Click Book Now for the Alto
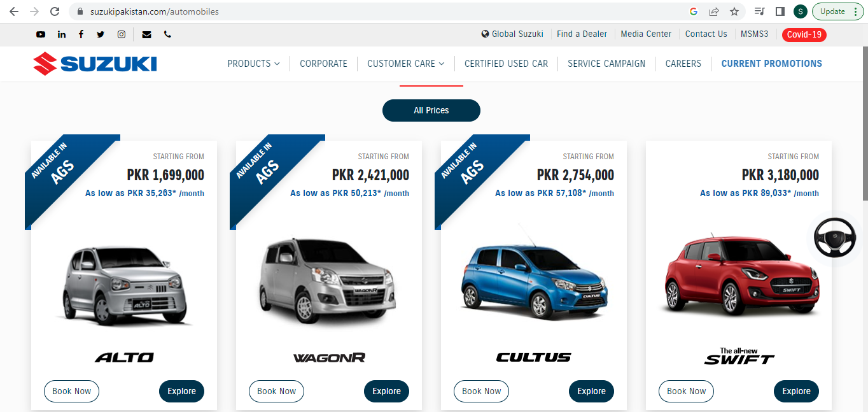868x412 pixels. (x=71, y=391)
